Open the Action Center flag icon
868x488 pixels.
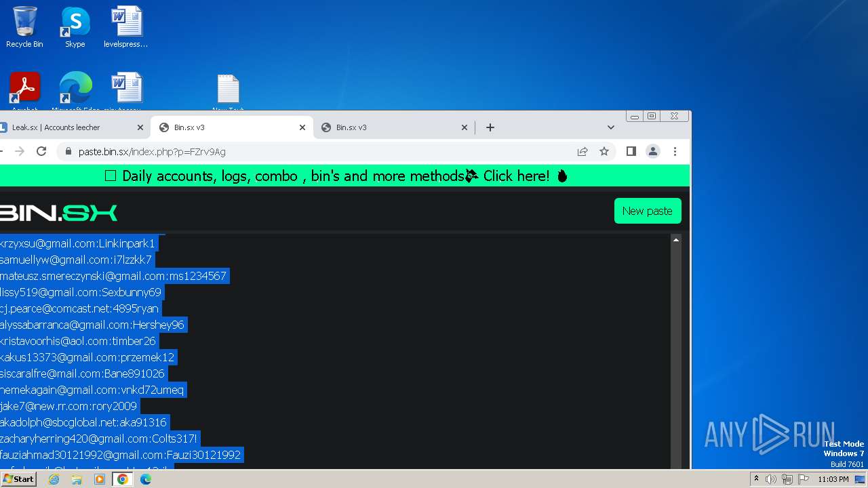[803, 479]
